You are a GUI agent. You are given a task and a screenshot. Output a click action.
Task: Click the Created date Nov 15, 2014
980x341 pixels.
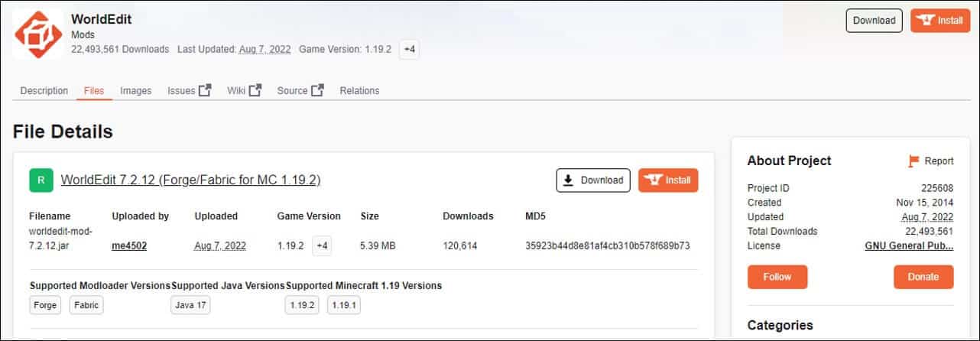coord(924,203)
